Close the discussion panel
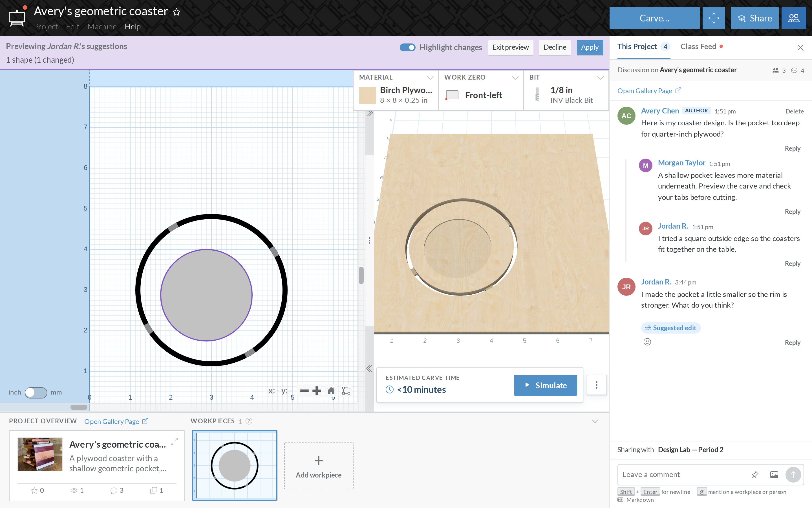The width and height of the screenshot is (812, 508). [x=800, y=47]
